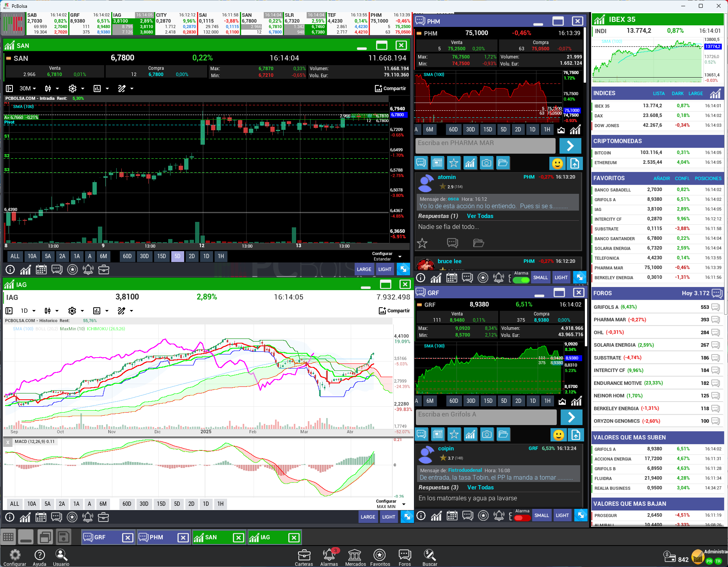Switch SAN chart to LIGHT theme

point(385,269)
